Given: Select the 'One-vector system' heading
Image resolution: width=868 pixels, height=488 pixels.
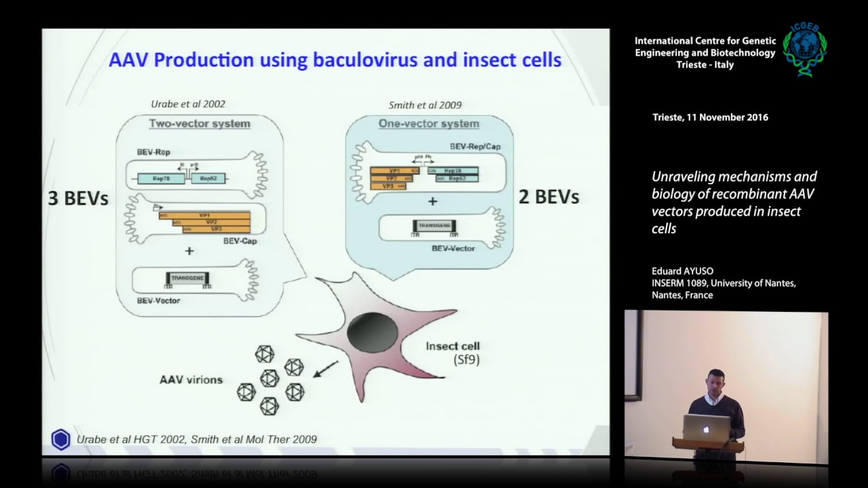Looking at the screenshot, I should (429, 123).
